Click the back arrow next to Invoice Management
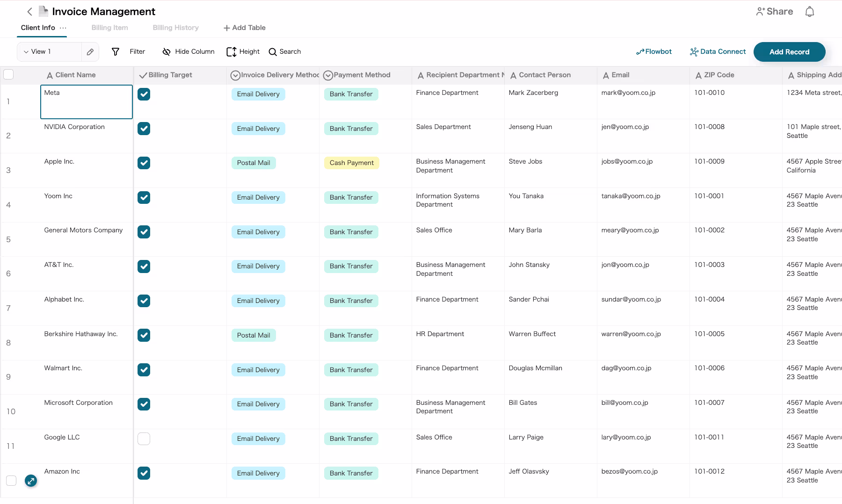 click(x=29, y=11)
